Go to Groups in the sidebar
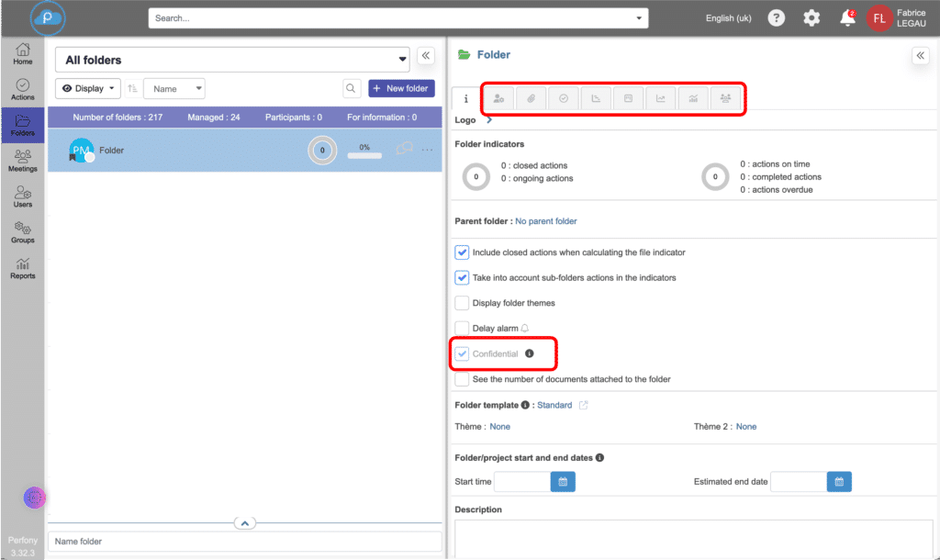The width and height of the screenshot is (940, 560). pyautogui.click(x=23, y=232)
